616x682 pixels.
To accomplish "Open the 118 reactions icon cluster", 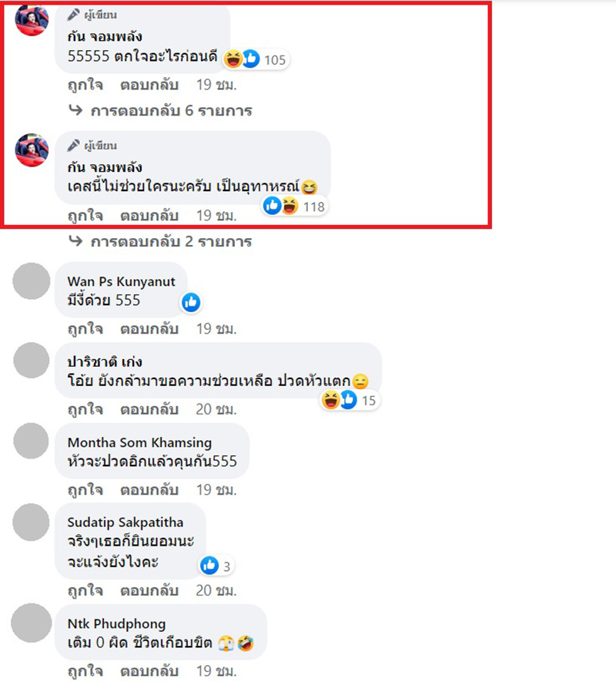I will (294, 206).
